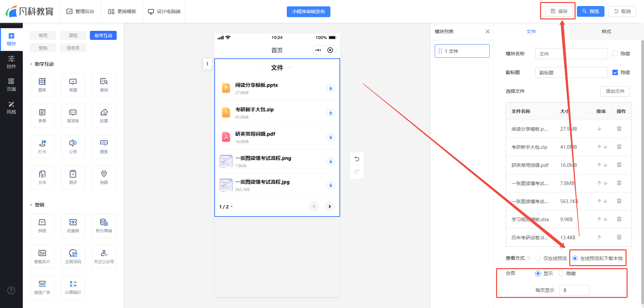Screen dimensions: 644x308
Task: Click the 添加文件 button
Action: [615, 91]
